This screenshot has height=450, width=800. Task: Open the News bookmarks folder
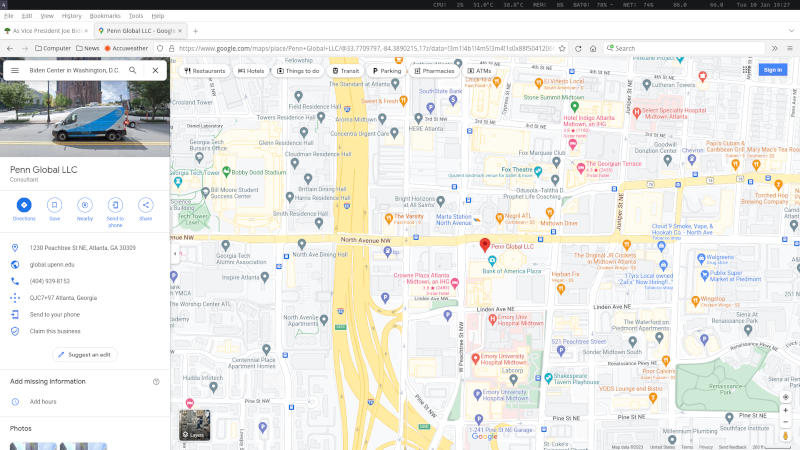[x=88, y=48]
